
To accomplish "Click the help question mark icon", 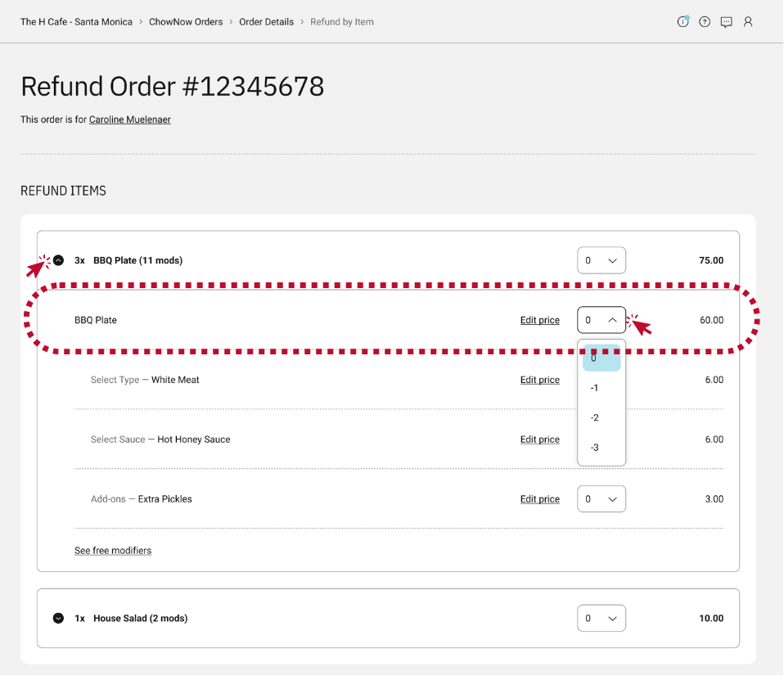I will point(705,22).
